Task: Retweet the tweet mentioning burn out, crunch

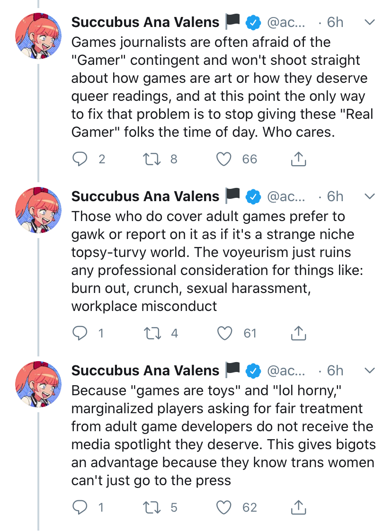Action: coord(152,334)
